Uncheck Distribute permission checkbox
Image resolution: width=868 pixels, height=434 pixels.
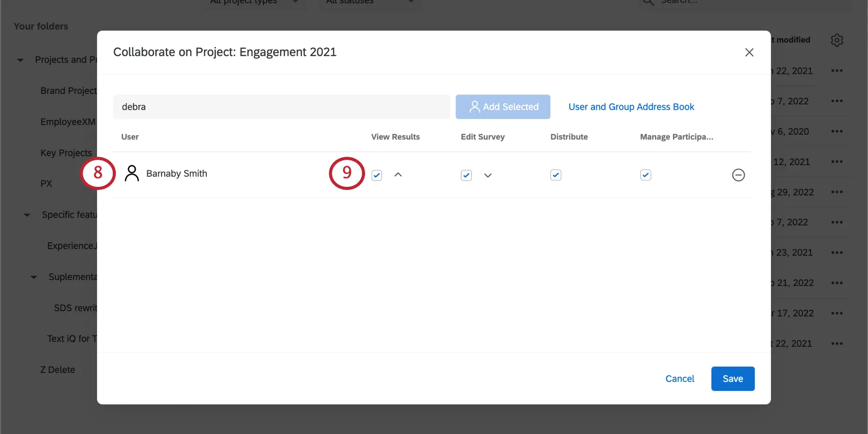pos(556,175)
